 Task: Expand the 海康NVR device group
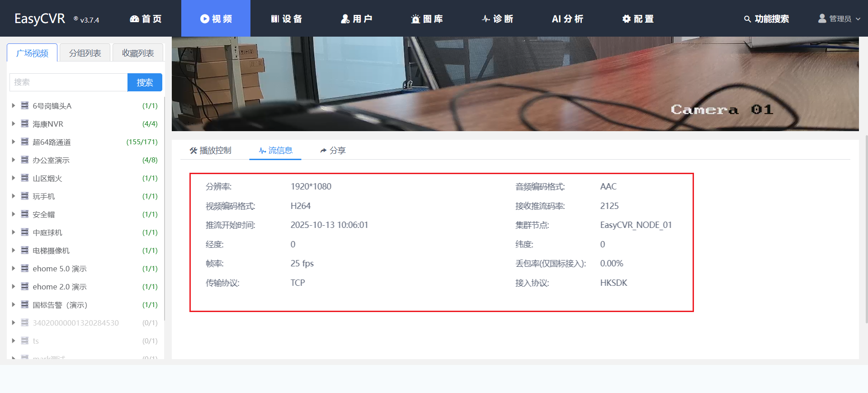(14, 123)
